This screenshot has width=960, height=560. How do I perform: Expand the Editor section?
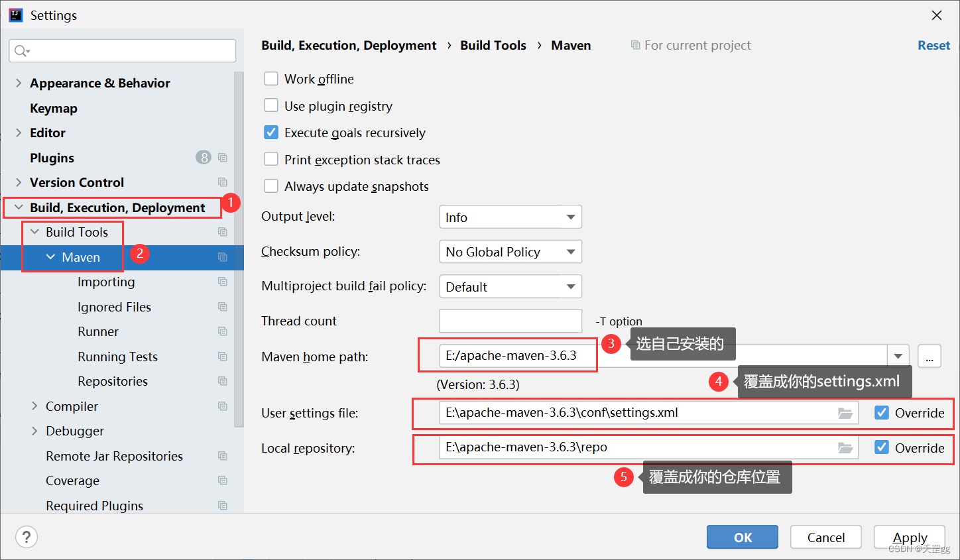19,133
